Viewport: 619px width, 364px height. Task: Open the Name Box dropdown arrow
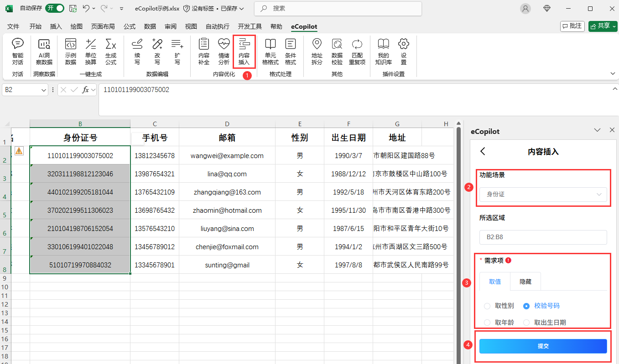click(44, 90)
